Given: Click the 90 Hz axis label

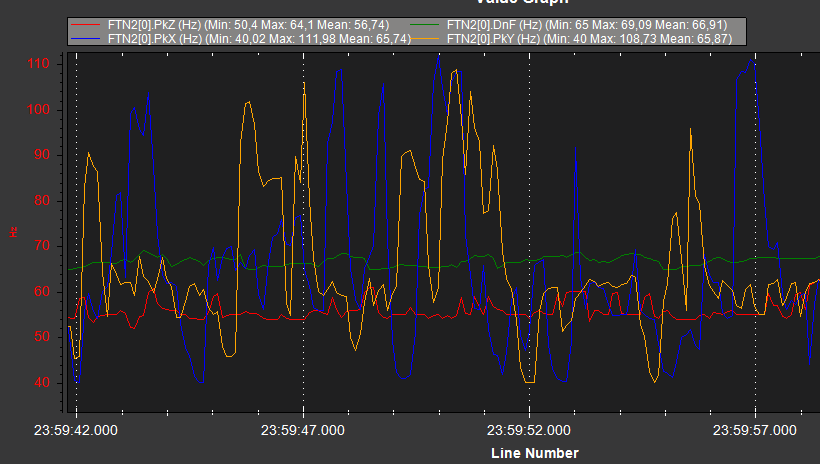Looking at the screenshot, I should coord(42,155).
